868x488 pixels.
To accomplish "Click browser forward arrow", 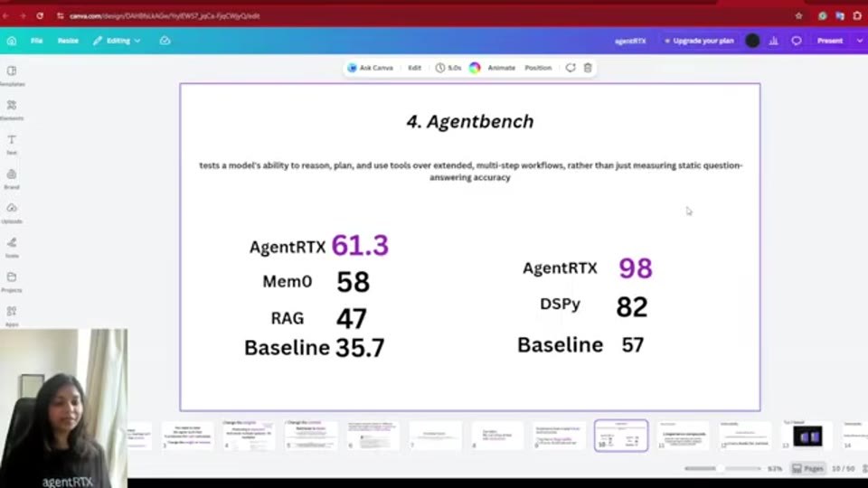I will pyautogui.click(x=23, y=16).
